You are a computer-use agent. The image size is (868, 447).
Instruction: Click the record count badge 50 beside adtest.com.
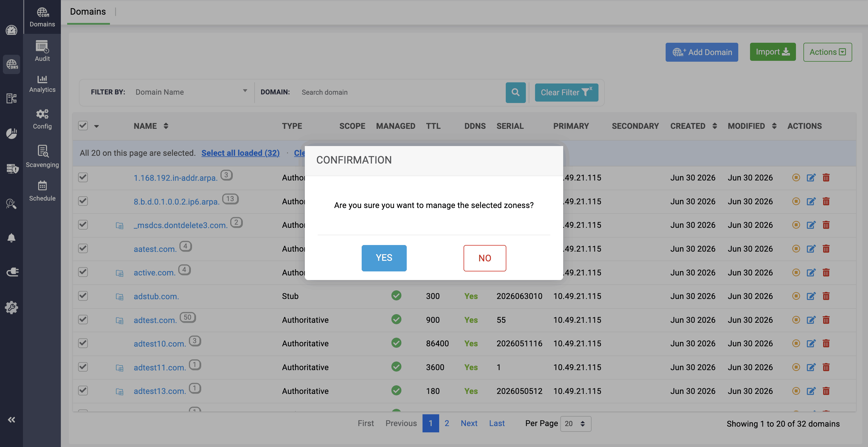click(x=188, y=317)
